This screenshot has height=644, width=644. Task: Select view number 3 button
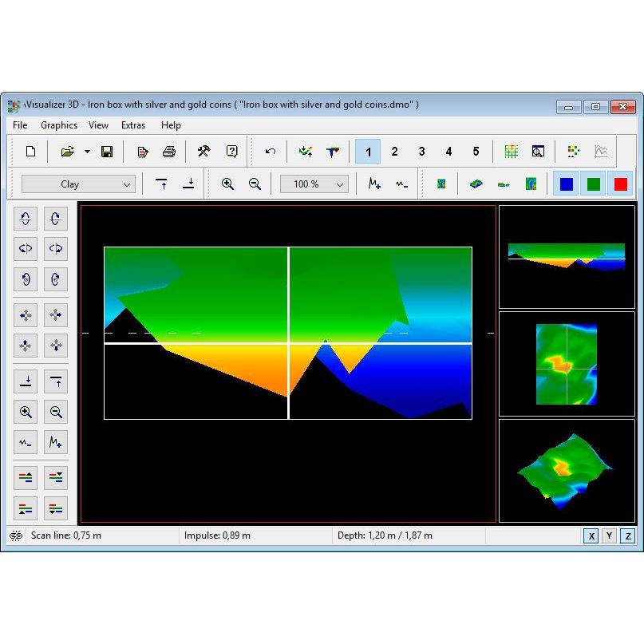pos(421,152)
